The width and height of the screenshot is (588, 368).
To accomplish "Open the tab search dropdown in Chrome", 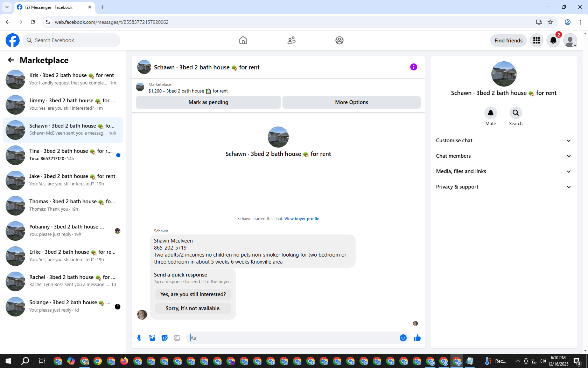I will 7,7.
